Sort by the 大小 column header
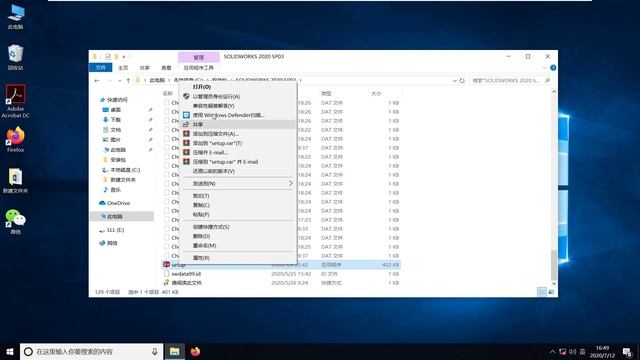Viewport: 640px width, 360px height. click(376, 93)
